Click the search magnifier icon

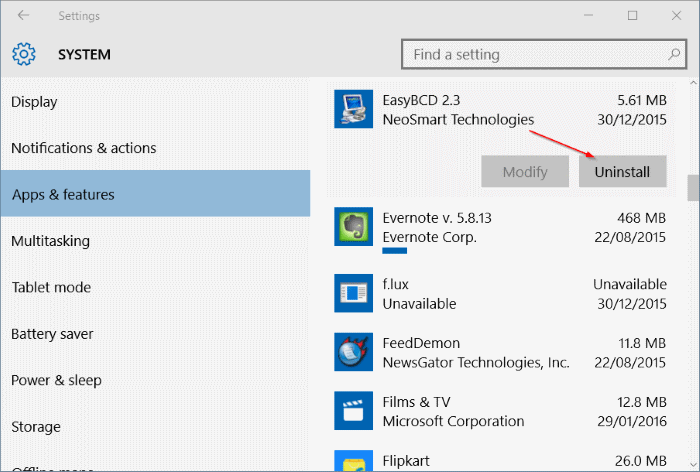(674, 54)
